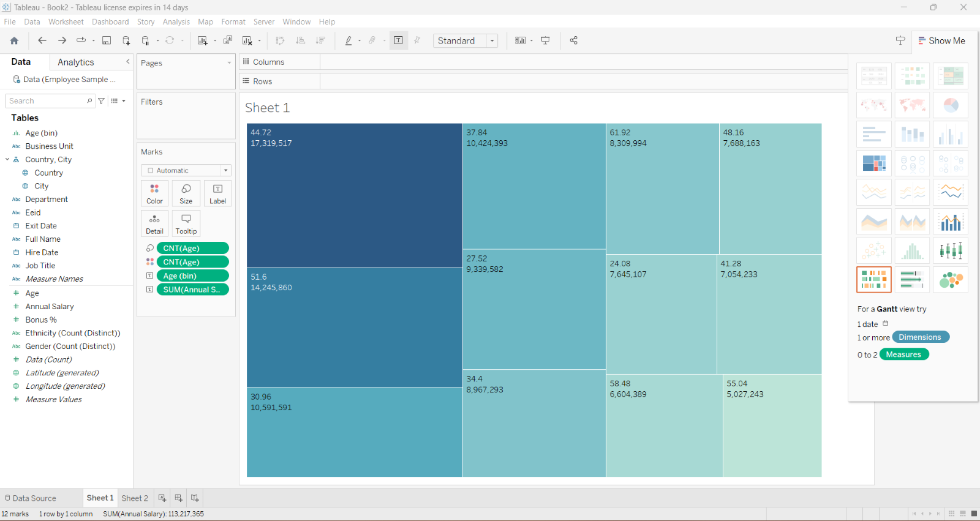980x521 pixels.
Task: Click the new worksheet tab icon
Action: 162,498
